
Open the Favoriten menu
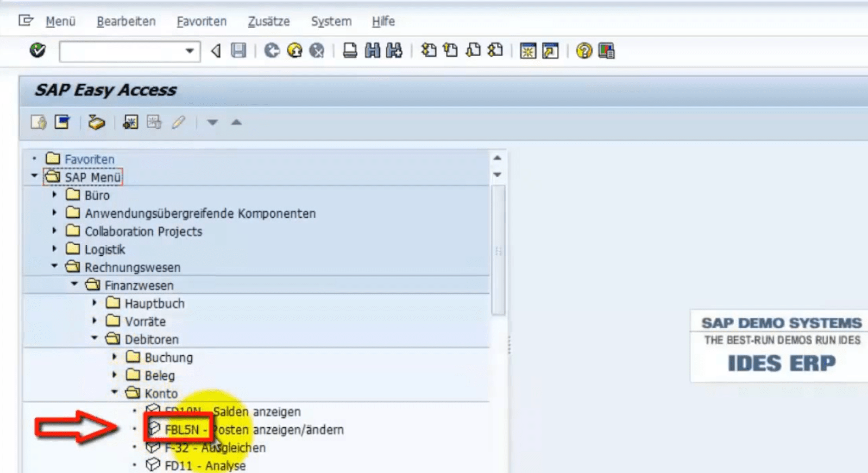pos(202,21)
